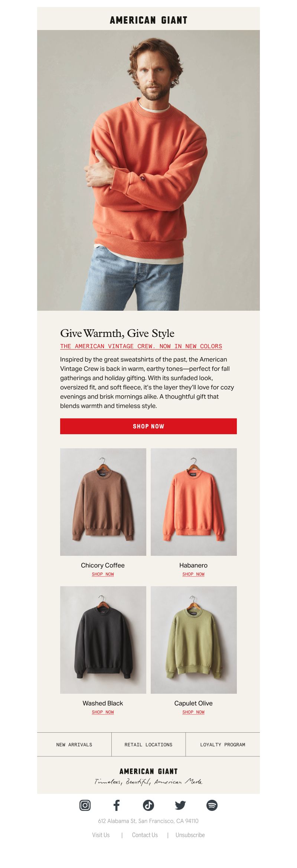This screenshot has width=297, height=868.
Task: Open the Spotify social icon
Action: 212,805
